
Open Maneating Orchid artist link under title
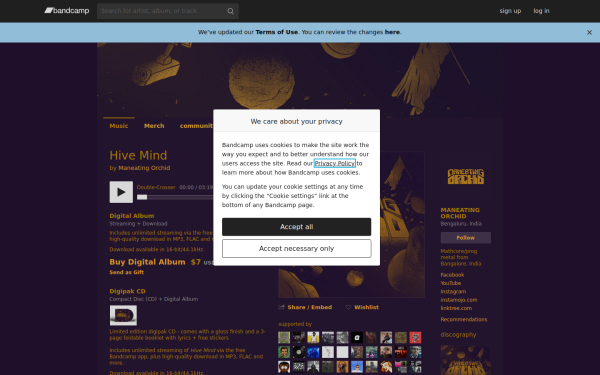pyautogui.click(x=144, y=168)
